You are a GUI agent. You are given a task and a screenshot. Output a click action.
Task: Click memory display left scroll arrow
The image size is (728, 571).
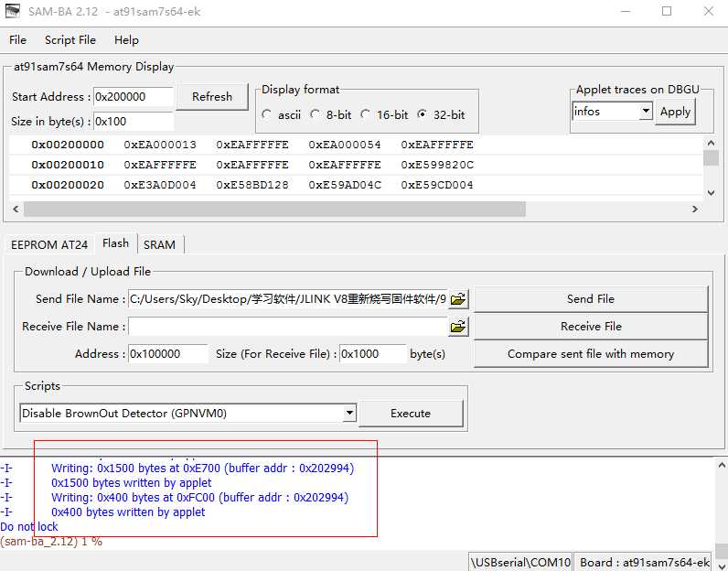point(16,209)
